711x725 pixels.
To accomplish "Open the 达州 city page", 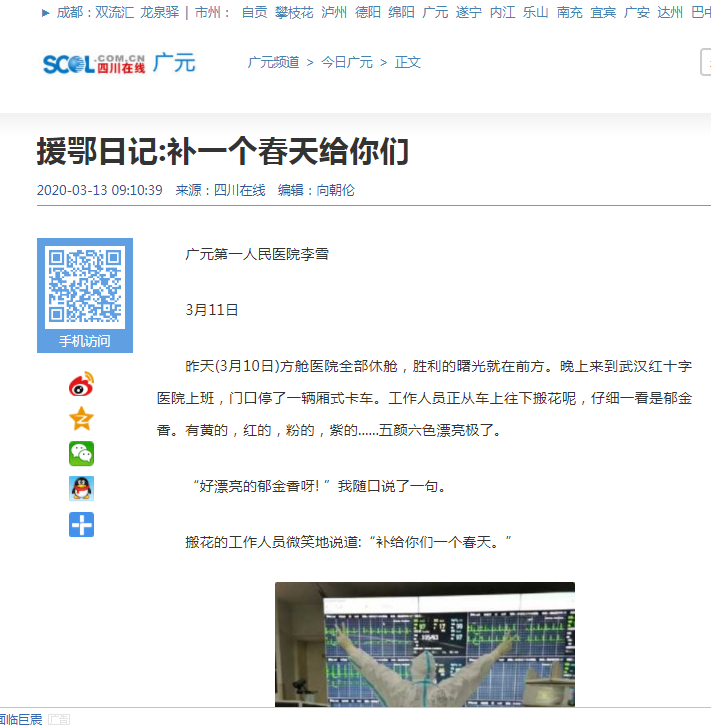I will pyautogui.click(x=670, y=13).
